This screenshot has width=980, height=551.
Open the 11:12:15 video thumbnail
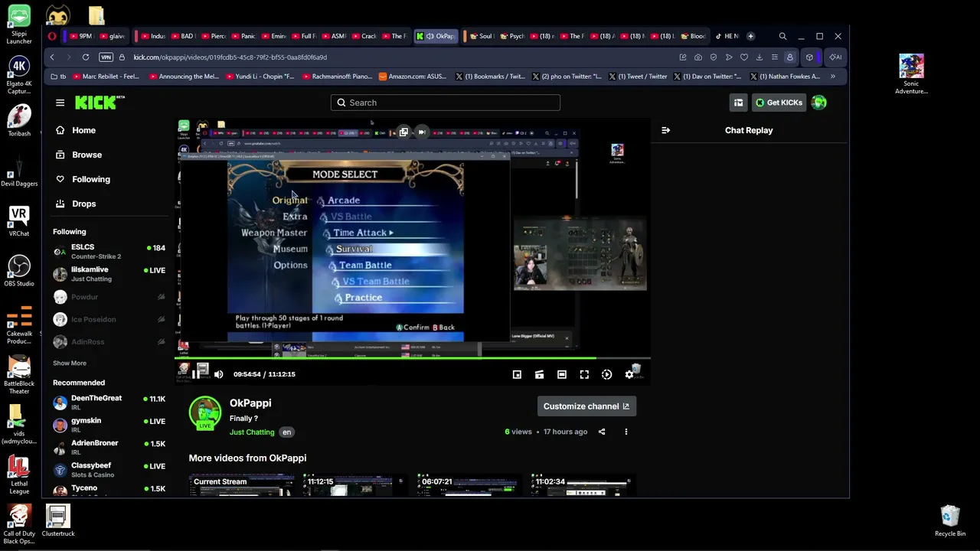pos(355,485)
